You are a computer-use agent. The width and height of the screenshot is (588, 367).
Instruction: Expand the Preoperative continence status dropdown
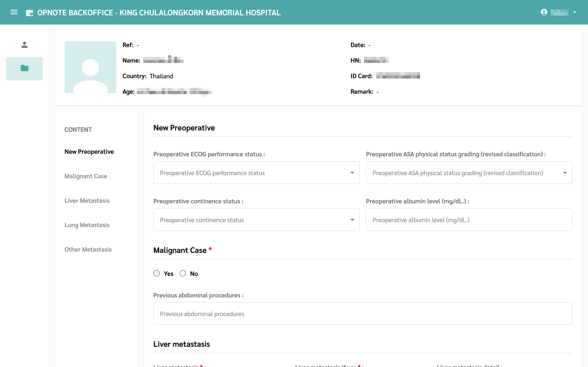click(256, 220)
